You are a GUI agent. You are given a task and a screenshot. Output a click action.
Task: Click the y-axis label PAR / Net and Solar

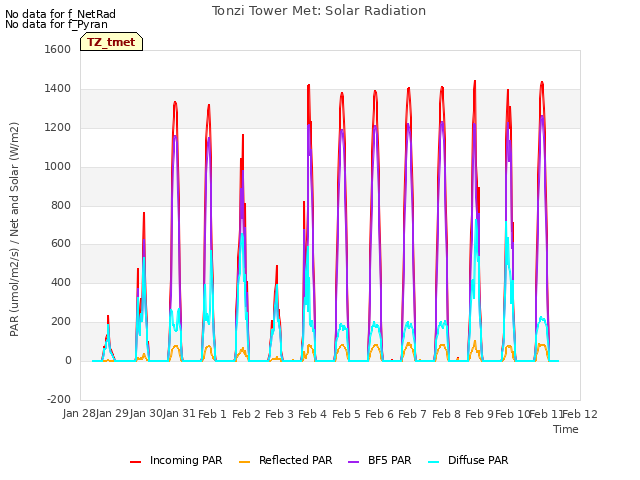click(x=14, y=229)
